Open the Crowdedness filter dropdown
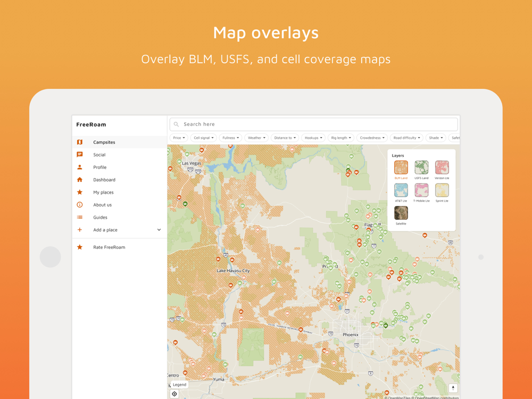Screen dimensions: 532x399 (x=372, y=138)
